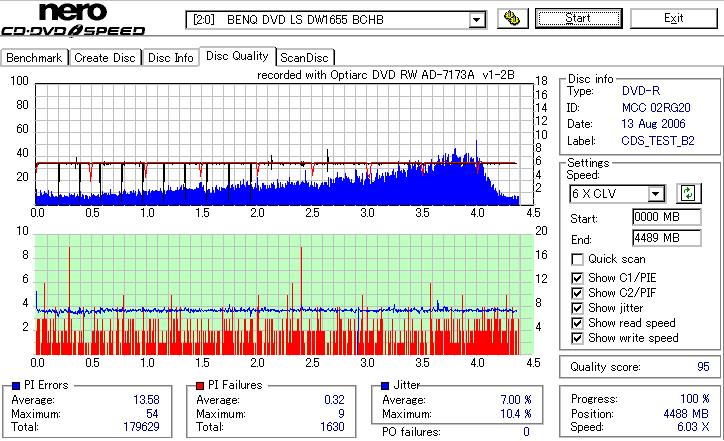Click the PI Failures total 1630
Screen dimensions: 724x441
tap(332, 427)
